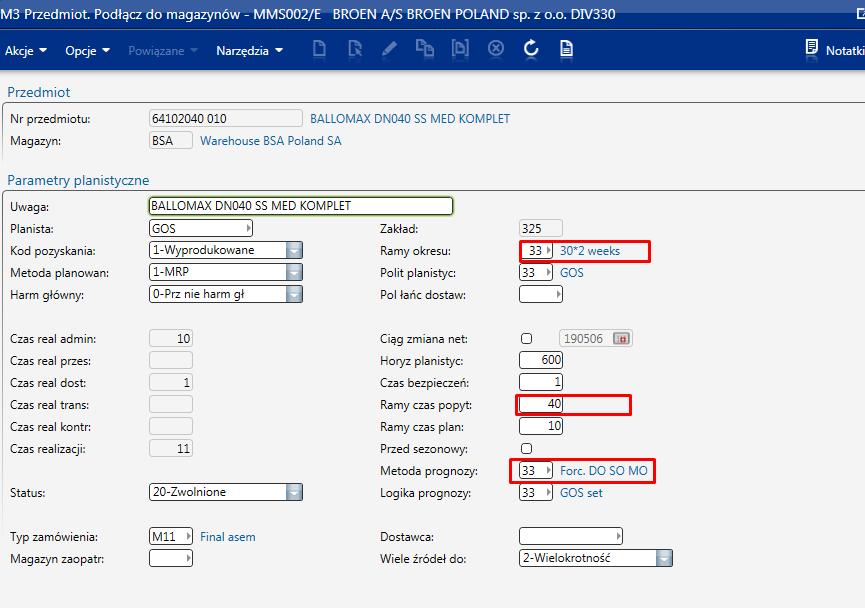This screenshot has height=608, width=865.
Task: Open Dostawca lookup arrow
Action: [x=619, y=536]
